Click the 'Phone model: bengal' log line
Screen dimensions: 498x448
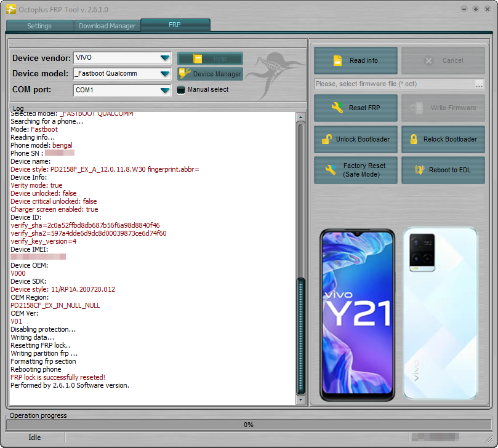(x=41, y=145)
